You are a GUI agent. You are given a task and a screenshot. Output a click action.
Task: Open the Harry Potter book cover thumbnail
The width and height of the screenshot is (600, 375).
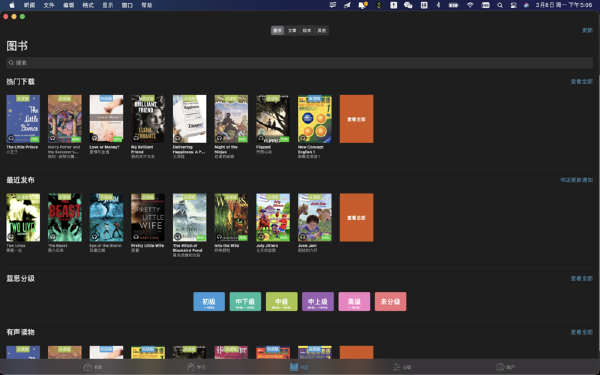(x=65, y=119)
